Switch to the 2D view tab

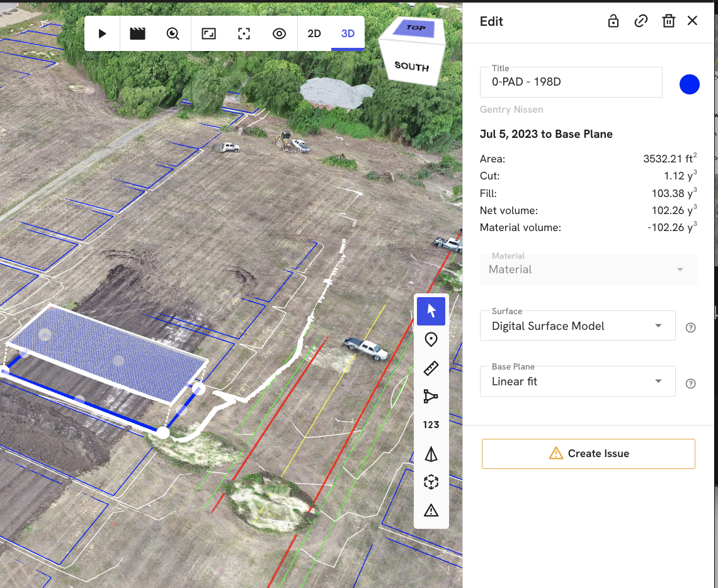(314, 33)
